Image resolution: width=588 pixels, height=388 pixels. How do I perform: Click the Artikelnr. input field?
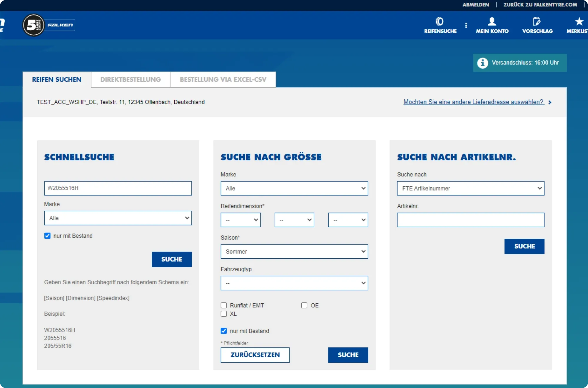(470, 220)
